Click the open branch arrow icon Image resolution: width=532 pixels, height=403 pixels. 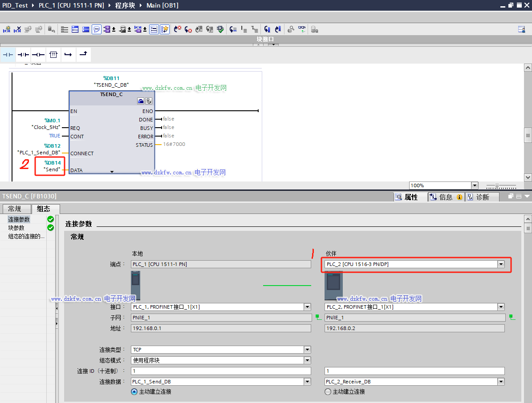[x=68, y=55]
